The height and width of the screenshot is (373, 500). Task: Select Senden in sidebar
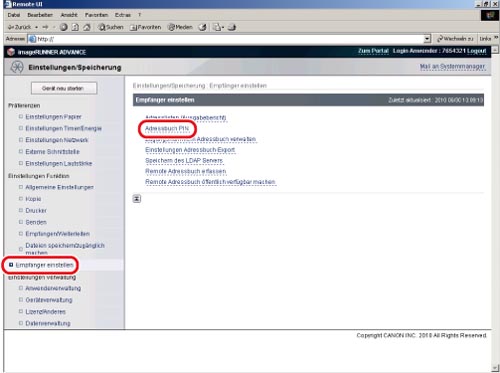[36, 222]
